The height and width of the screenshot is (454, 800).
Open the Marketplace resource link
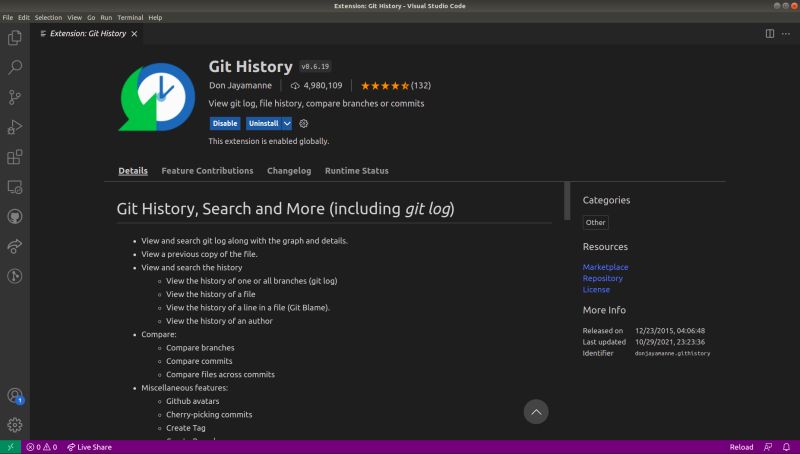coord(606,267)
